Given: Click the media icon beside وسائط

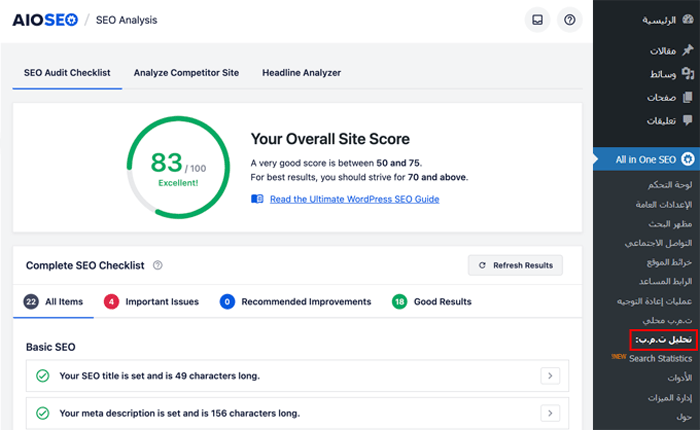Looking at the screenshot, I should (688, 74).
